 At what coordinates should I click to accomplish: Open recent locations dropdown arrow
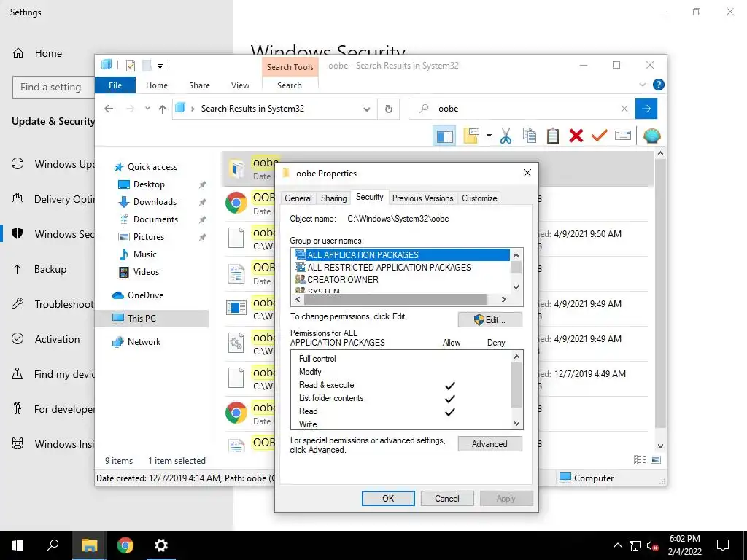pyautogui.click(x=147, y=109)
